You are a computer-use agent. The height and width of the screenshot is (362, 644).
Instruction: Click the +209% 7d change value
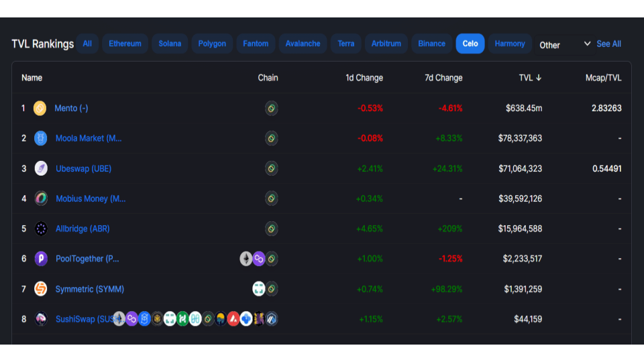[x=450, y=229]
